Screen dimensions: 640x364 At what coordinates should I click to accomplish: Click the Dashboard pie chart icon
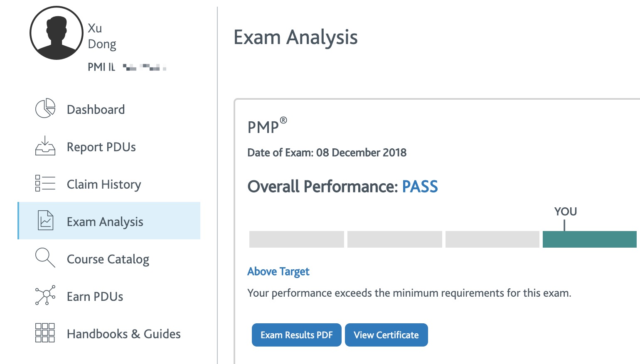(45, 108)
